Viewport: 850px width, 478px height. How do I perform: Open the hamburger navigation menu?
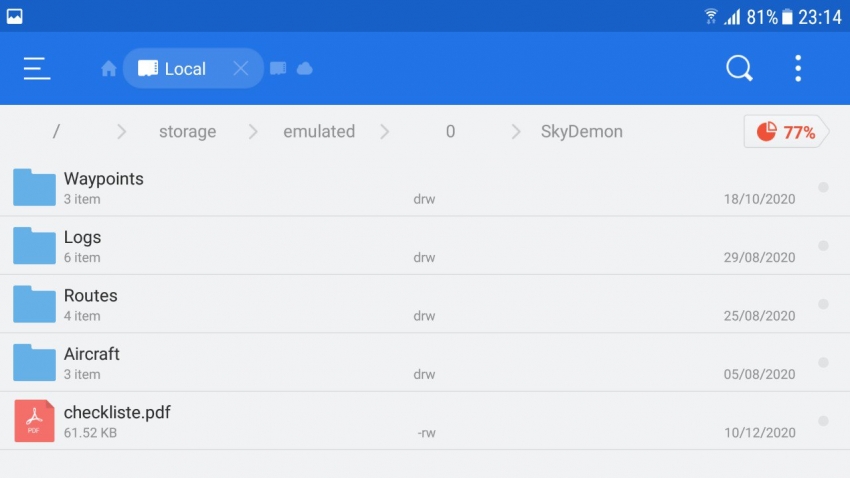click(37, 68)
